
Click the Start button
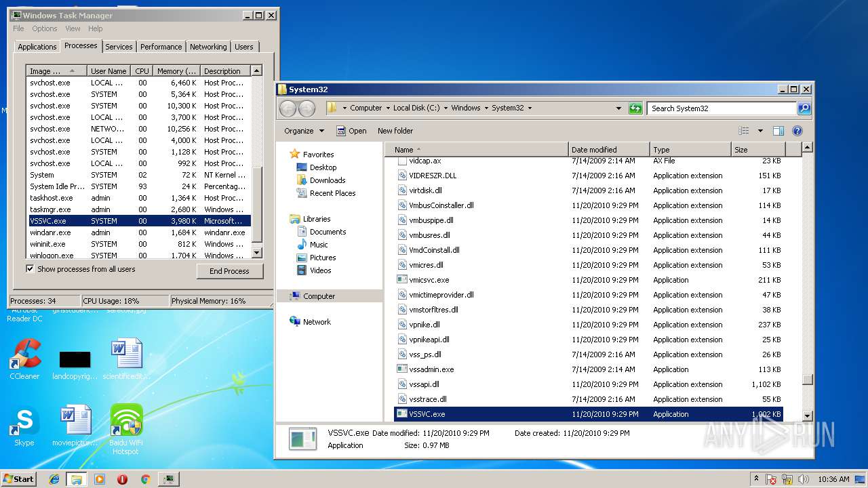tap(18, 479)
